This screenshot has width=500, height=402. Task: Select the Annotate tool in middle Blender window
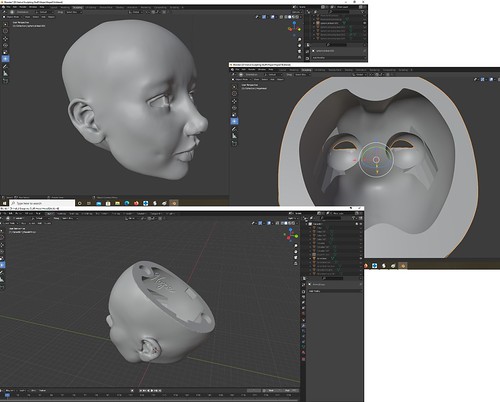pyautogui.click(x=234, y=129)
